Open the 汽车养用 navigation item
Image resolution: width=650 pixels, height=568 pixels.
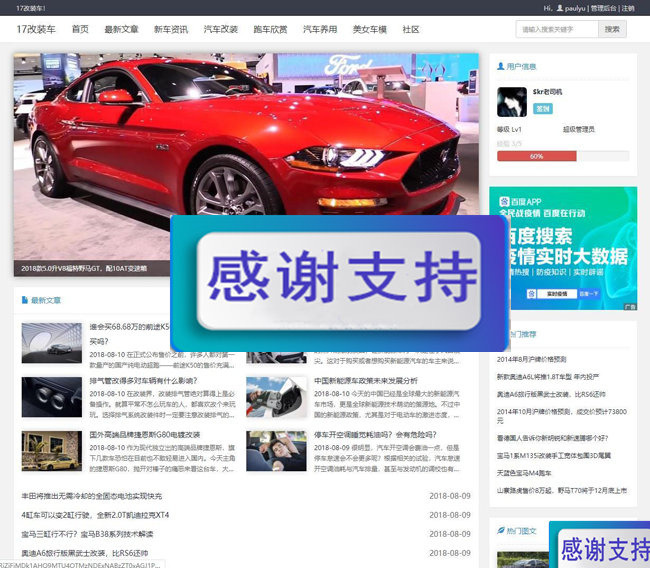tap(320, 29)
